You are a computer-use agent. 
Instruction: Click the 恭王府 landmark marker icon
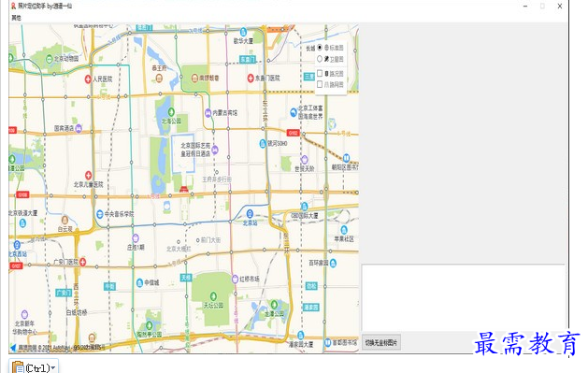click(x=159, y=78)
